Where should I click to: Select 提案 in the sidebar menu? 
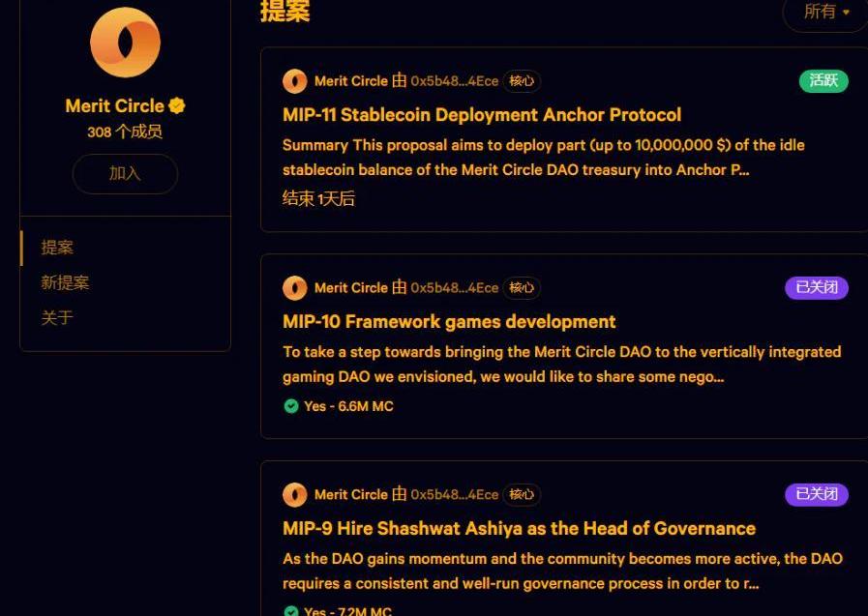click(57, 248)
